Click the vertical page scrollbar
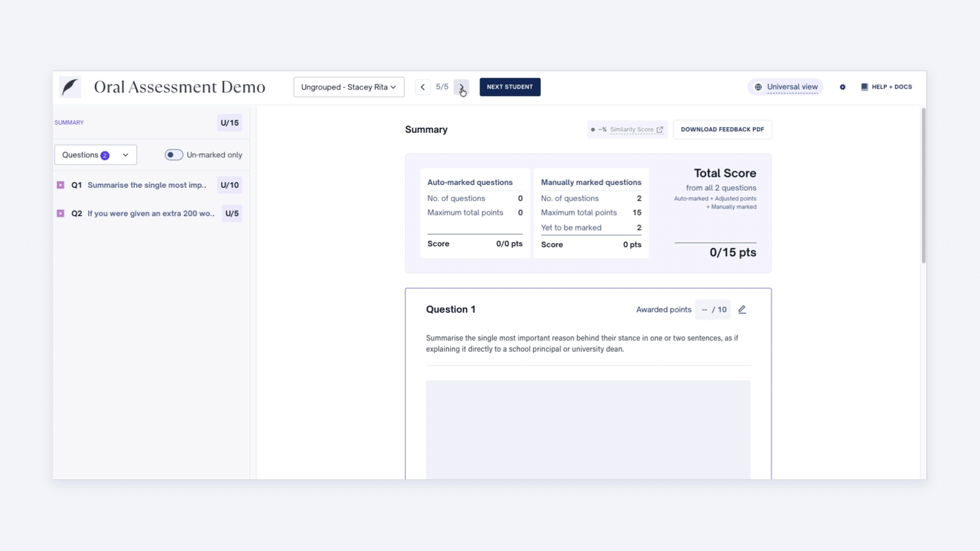Viewport: 980px width, 551px height. (x=923, y=186)
